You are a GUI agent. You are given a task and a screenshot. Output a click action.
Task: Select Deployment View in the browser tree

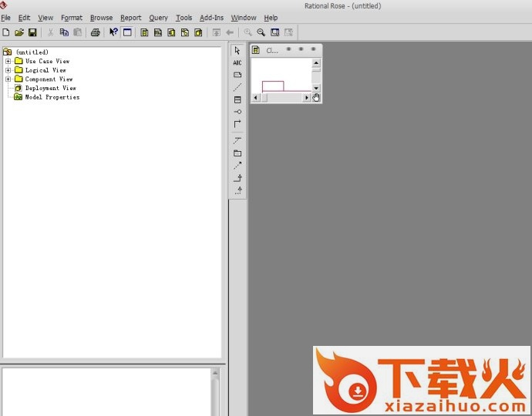click(50, 88)
